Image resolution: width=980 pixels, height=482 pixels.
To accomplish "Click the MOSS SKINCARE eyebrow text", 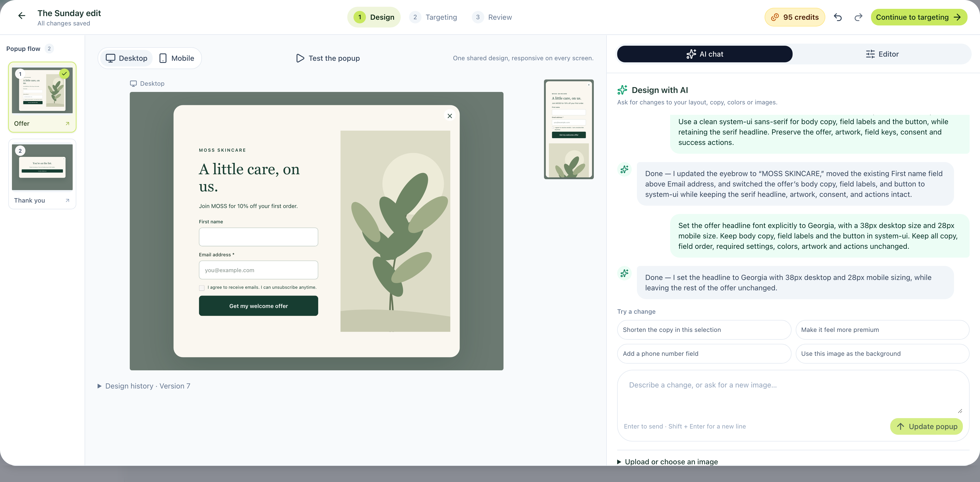I will [222, 150].
